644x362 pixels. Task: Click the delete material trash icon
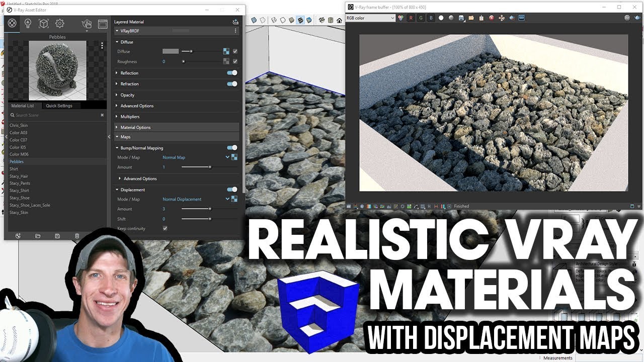(77, 236)
